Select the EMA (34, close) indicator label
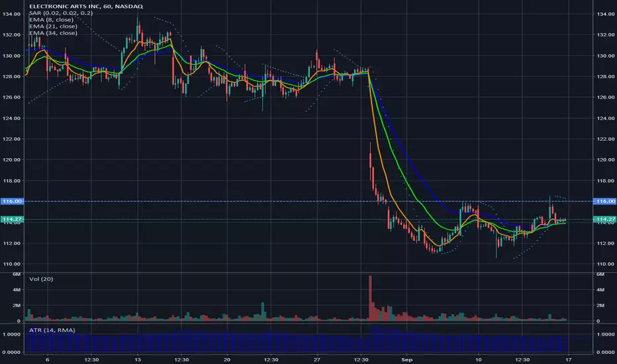Image resolution: width=617 pixels, height=364 pixels. (53, 33)
